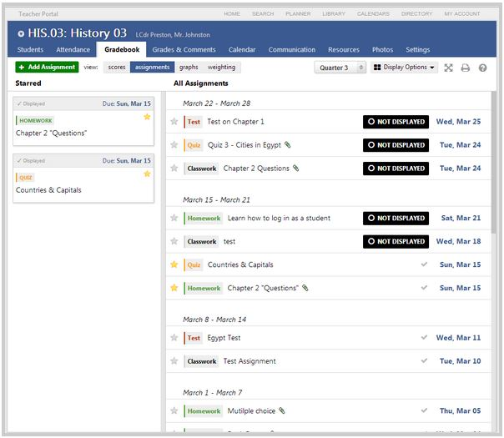Image resolution: width=504 pixels, height=438 pixels.
Task: Click displayed checkmark for Countries & Capitals row
Action: [424, 264]
